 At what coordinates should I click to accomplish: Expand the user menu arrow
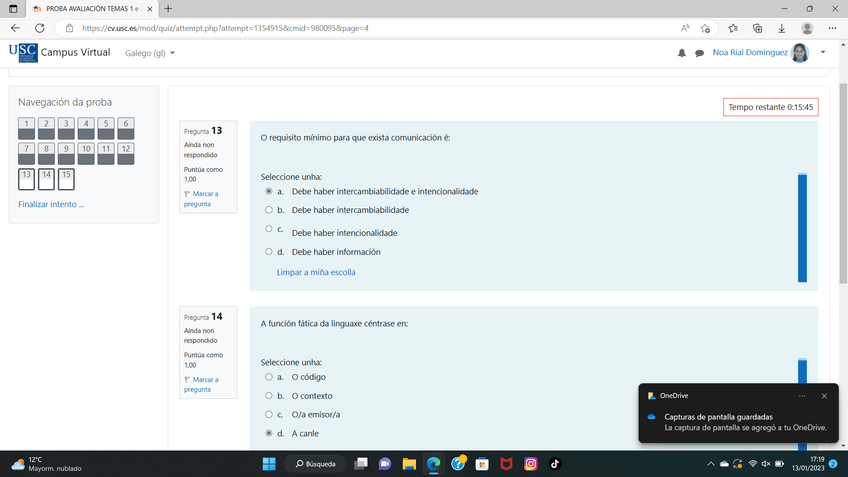point(823,52)
